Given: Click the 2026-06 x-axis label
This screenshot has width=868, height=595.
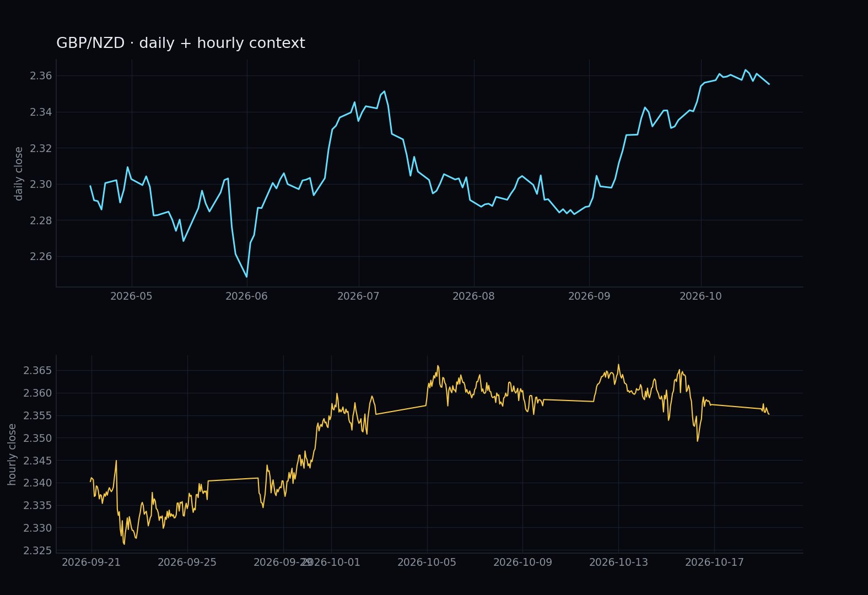Looking at the screenshot, I should (x=246, y=296).
